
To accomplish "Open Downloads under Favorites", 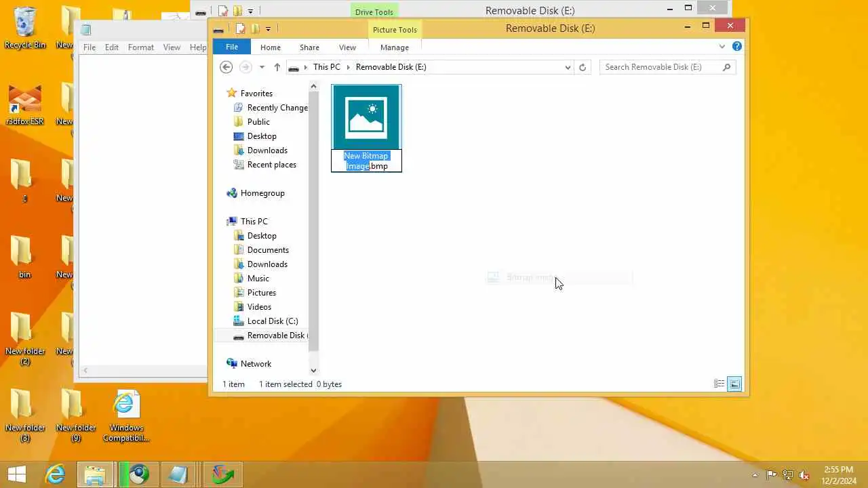I will coord(267,150).
